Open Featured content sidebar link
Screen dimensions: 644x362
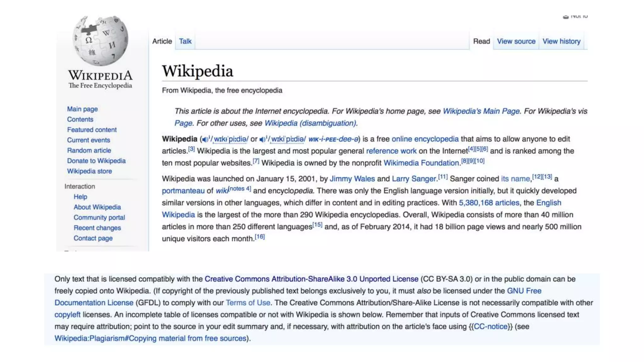[x=92, y=130]
